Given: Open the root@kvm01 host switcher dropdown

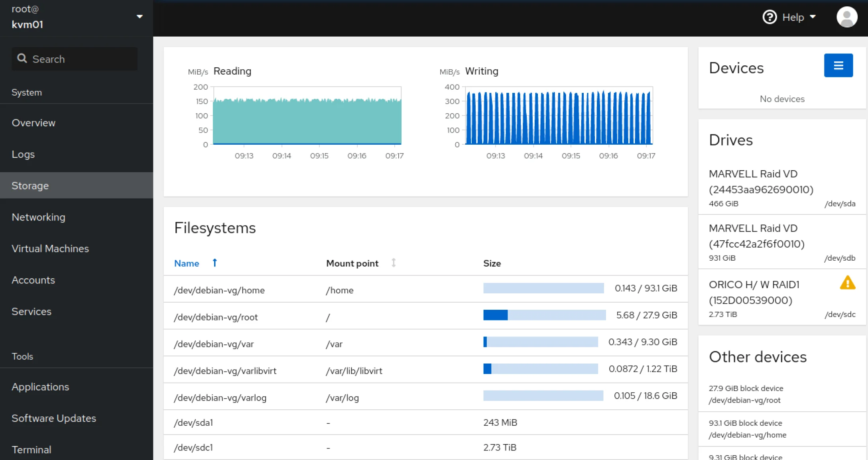Looking at the screenshot, I should click(139, 17).
